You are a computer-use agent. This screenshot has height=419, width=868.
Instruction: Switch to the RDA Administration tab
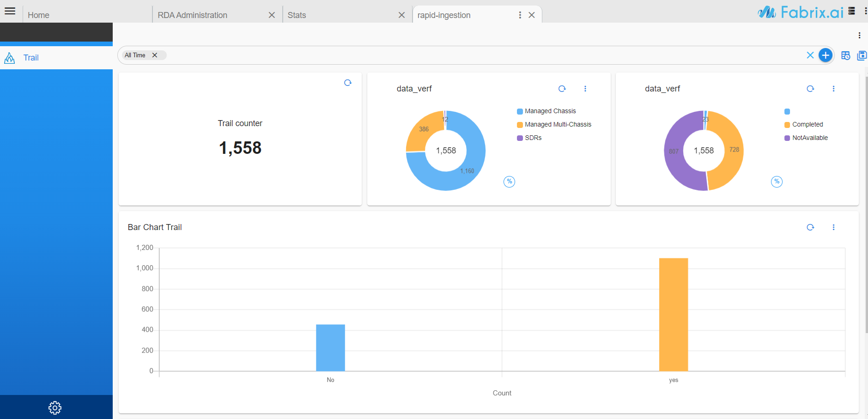[192, 15]
